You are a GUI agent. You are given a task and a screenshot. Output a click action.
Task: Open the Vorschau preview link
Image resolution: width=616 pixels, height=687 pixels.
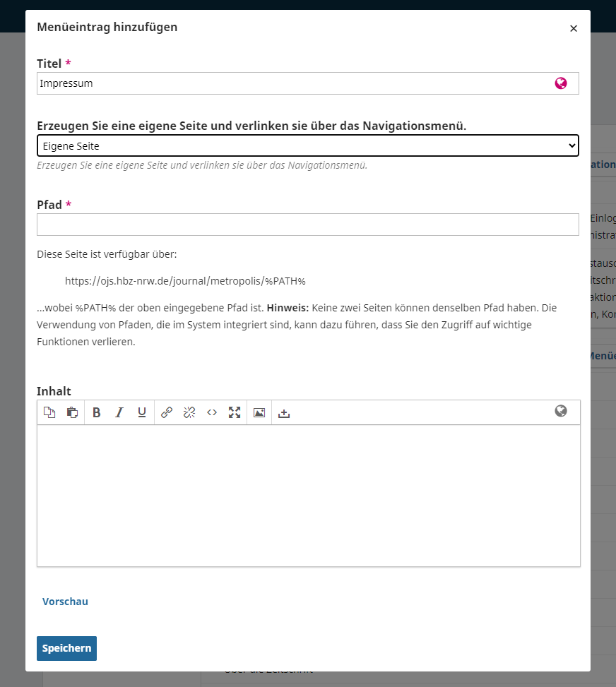[x=65, y=602]
